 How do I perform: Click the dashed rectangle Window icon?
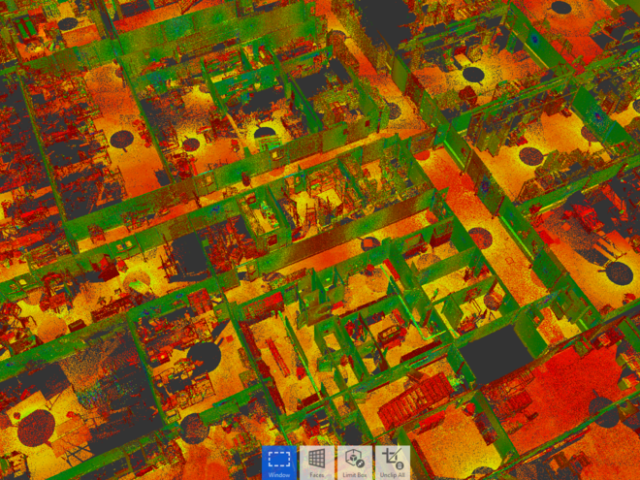(279, 458)
